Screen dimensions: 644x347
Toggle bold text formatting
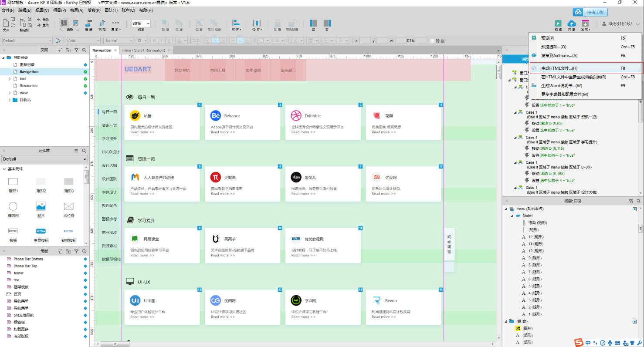[154, 40]
